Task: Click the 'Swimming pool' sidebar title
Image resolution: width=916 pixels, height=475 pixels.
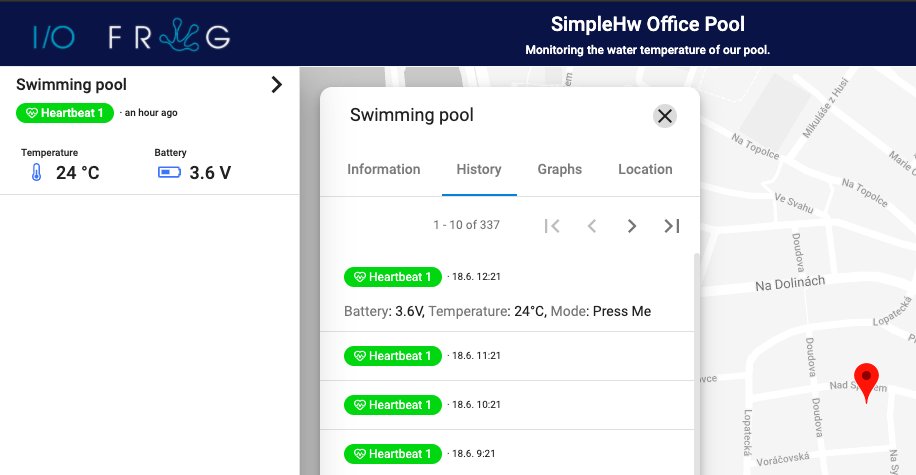Action: (71, 85)
